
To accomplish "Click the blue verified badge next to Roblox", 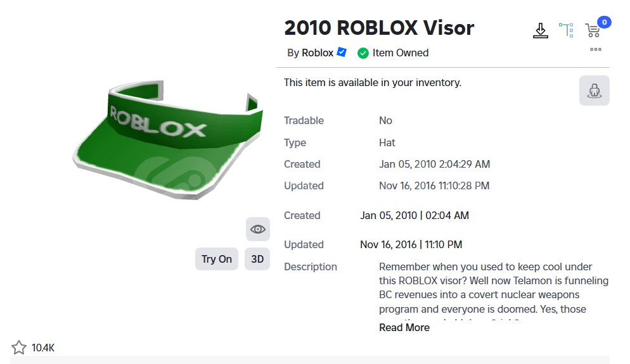I will 342,52.
